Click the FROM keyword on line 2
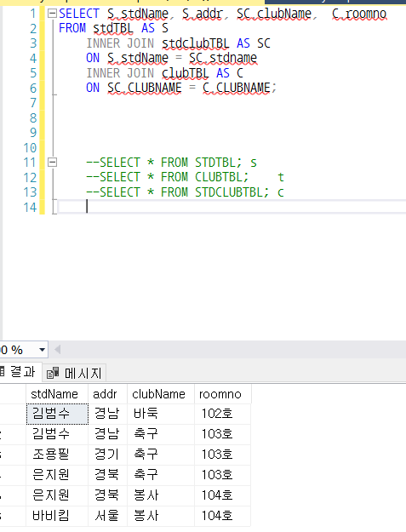 point(72,28)
